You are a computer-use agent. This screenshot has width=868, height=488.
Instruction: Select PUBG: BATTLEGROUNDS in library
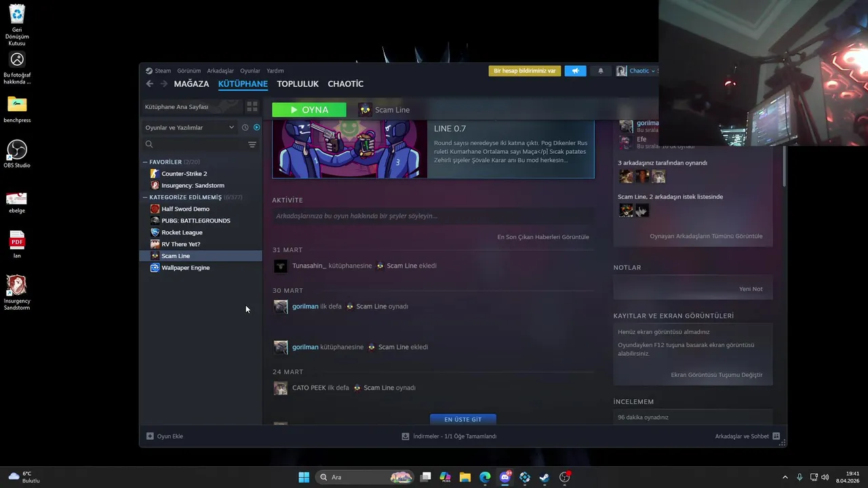(195, 220)
